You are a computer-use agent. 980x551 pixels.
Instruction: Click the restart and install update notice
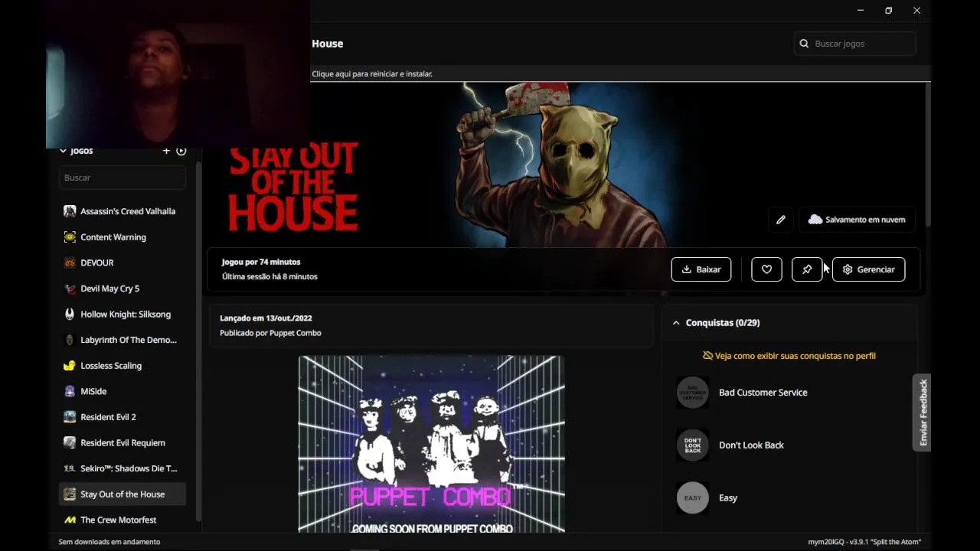(372, 73)
